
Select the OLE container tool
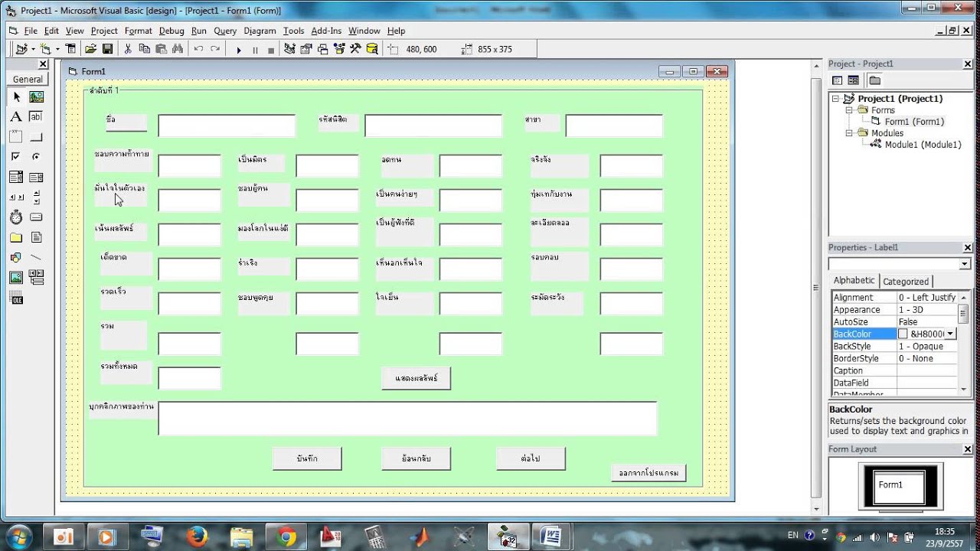coord(16,297)
